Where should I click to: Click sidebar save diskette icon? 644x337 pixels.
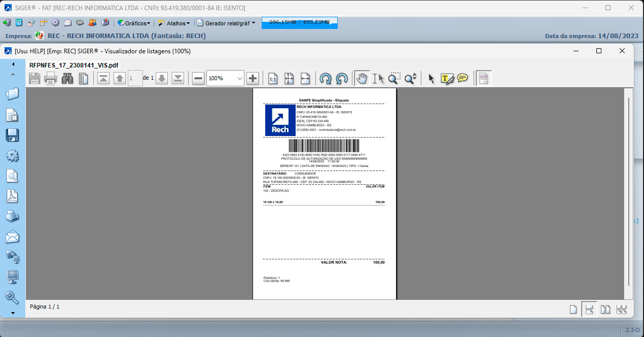point(12,135)
